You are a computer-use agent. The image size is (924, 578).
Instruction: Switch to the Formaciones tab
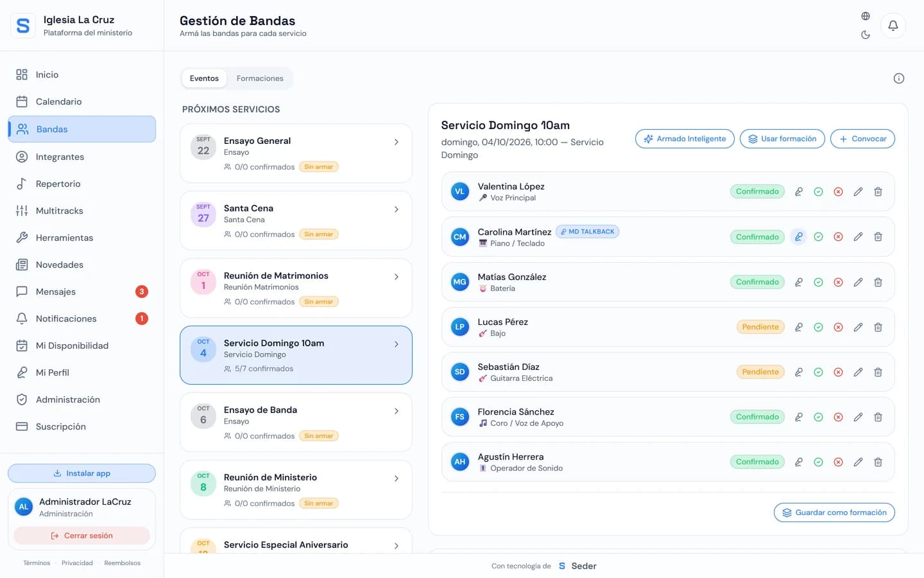[260, 78]
